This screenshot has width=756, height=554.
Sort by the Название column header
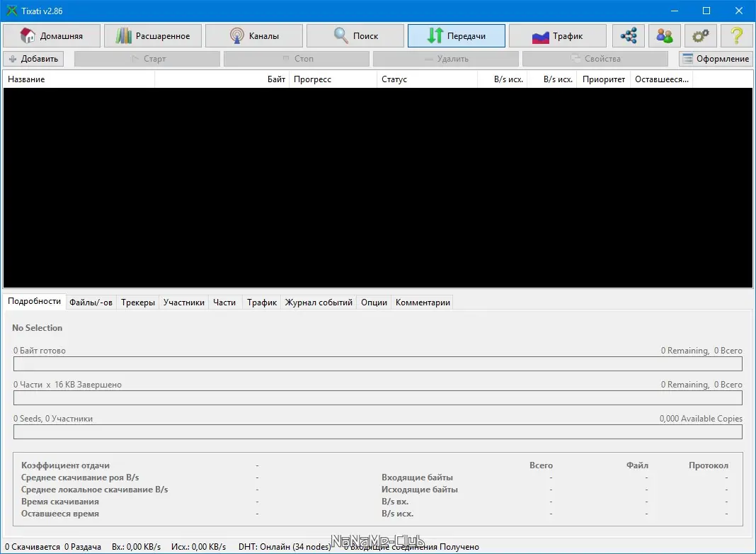79,79
